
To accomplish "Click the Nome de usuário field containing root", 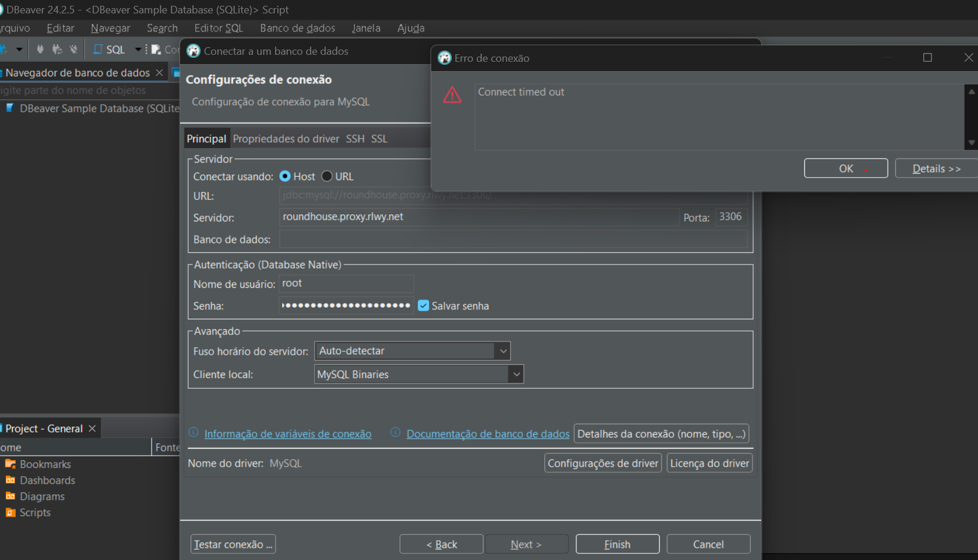I will pyautogui.click(x=346, y=283).
